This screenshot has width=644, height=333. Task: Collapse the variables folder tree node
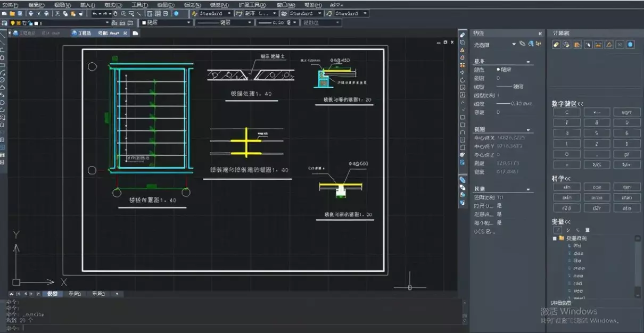555,238
